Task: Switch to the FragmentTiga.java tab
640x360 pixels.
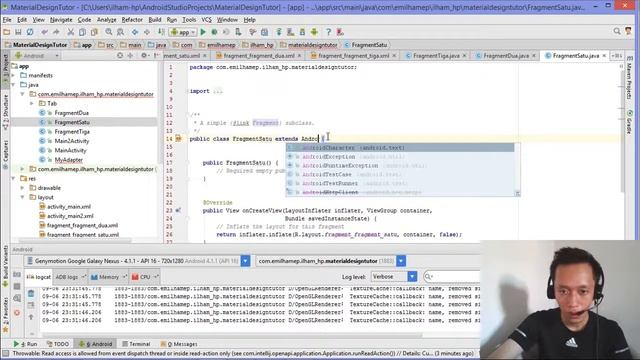Action: pos(436,56)
